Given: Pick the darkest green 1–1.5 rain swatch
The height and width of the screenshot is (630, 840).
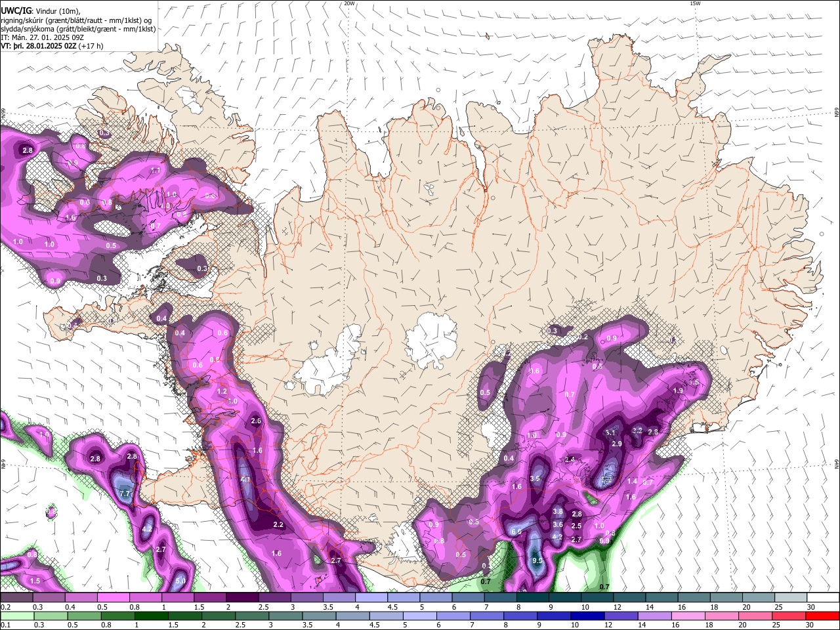Looking at the screenshot, I should tap(151, 616).
